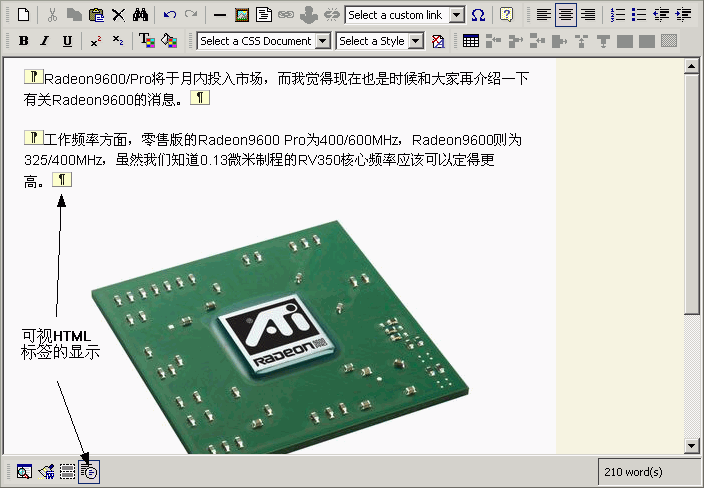Viewport: 704px width, 488px height.
Task: Redo the undone action
Action: click(191, 15)
